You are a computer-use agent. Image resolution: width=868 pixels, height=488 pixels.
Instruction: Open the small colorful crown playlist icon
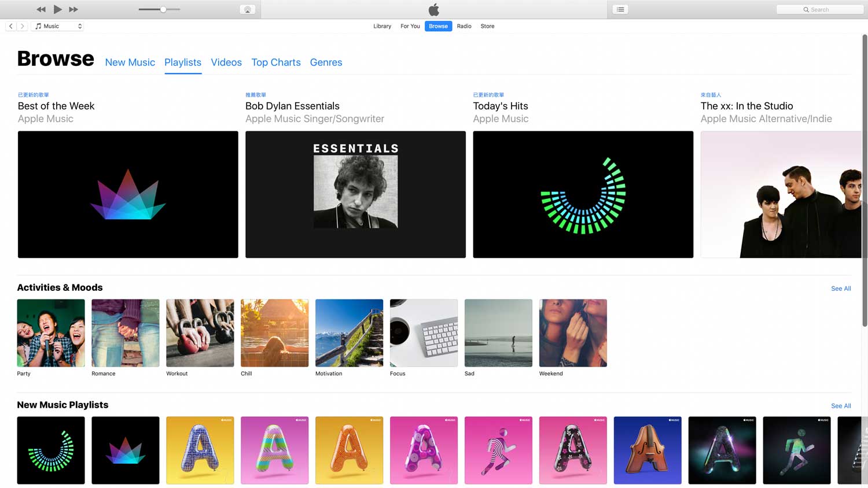pos(126,450)
